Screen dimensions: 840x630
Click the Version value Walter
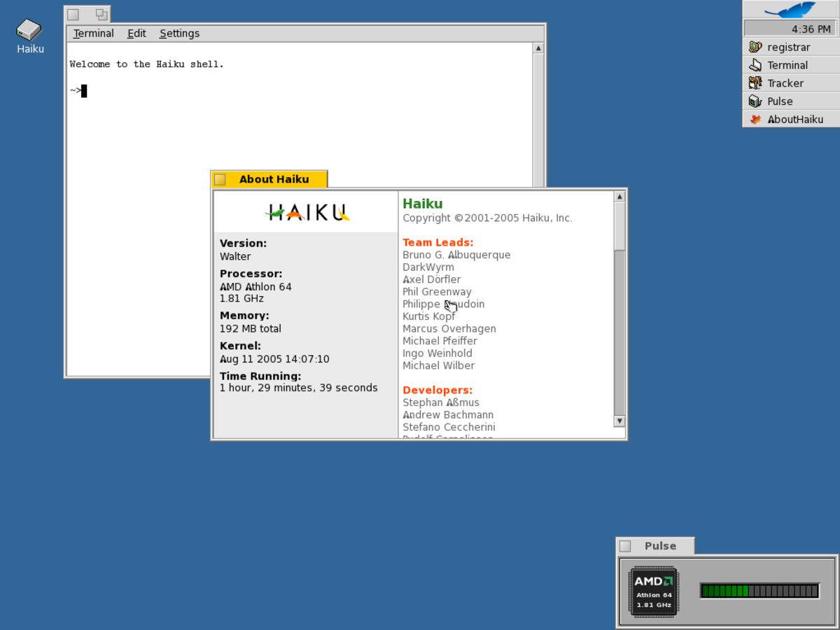(235, 257)
